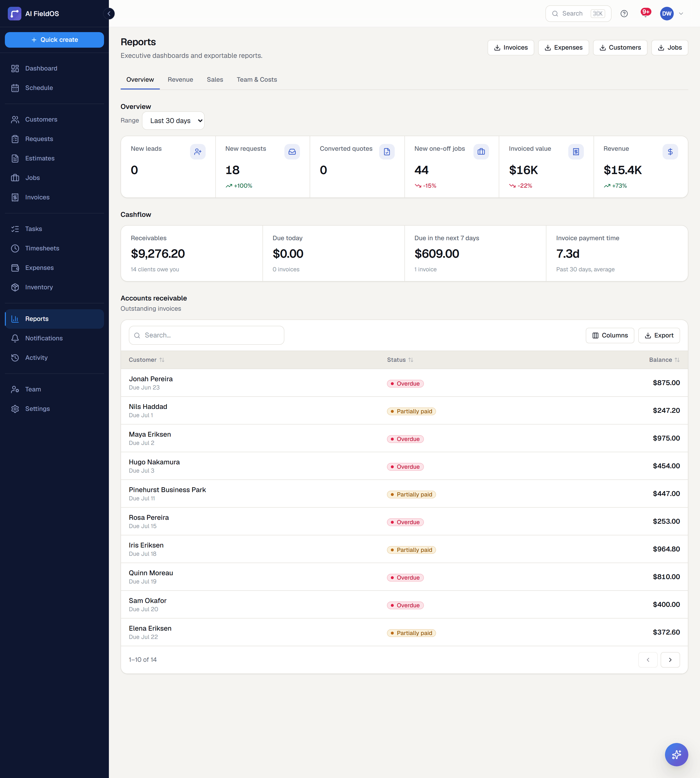Click Elena Eriksen's Partially paid badge
Screen dimensions: 700x778
(x=411, y=633)
